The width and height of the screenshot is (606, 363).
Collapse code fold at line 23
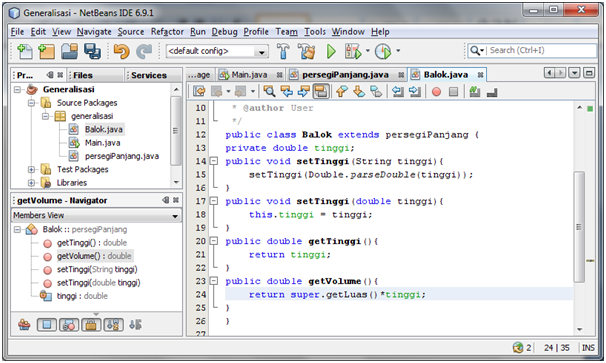point(213,281)
